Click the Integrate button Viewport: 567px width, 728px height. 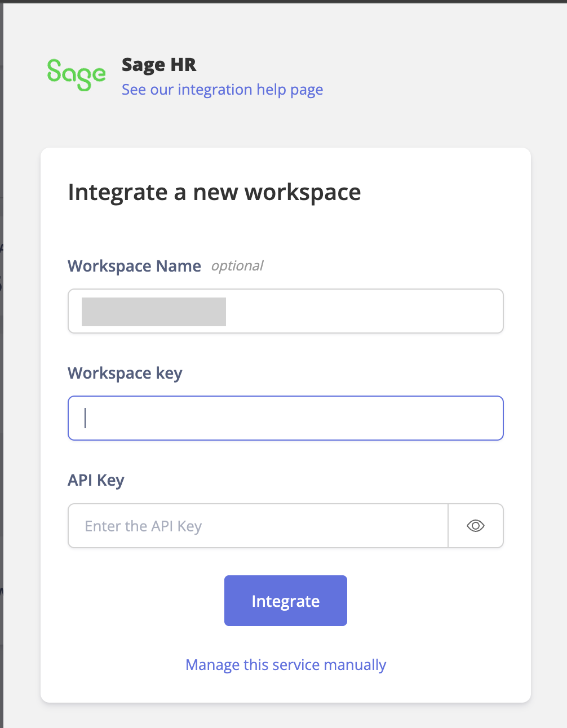coord(286,601)
